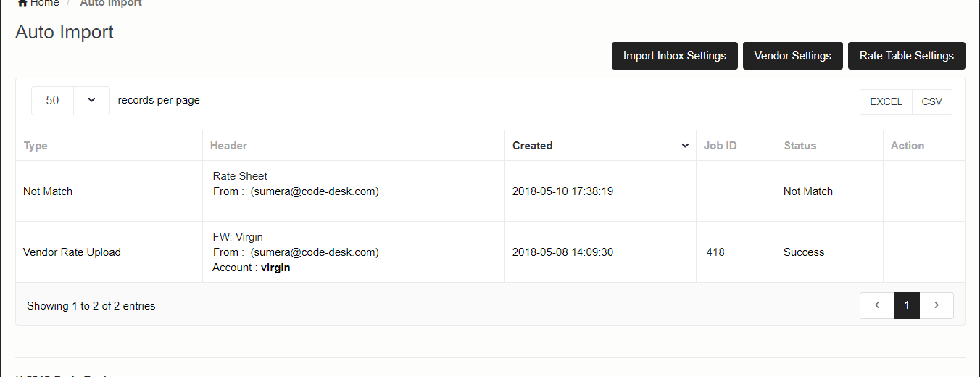
Task: Expand the records per page dropdown
Action: (x=91, y=101)
